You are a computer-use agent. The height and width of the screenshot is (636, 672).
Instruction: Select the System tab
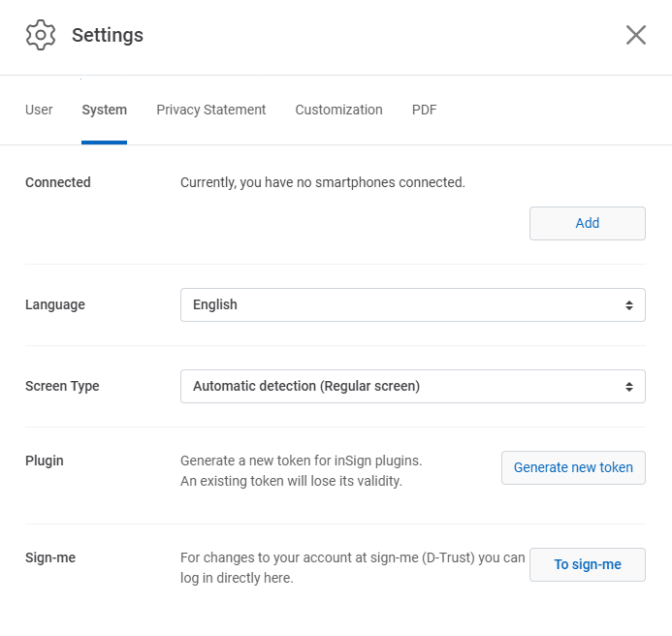(x=104, y=110)
